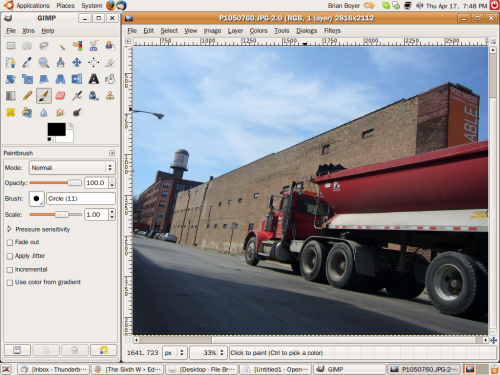This screenshot has width=500, height=375.
Task: Click the Scale value stepper arrows
Action: click(112, 214)
